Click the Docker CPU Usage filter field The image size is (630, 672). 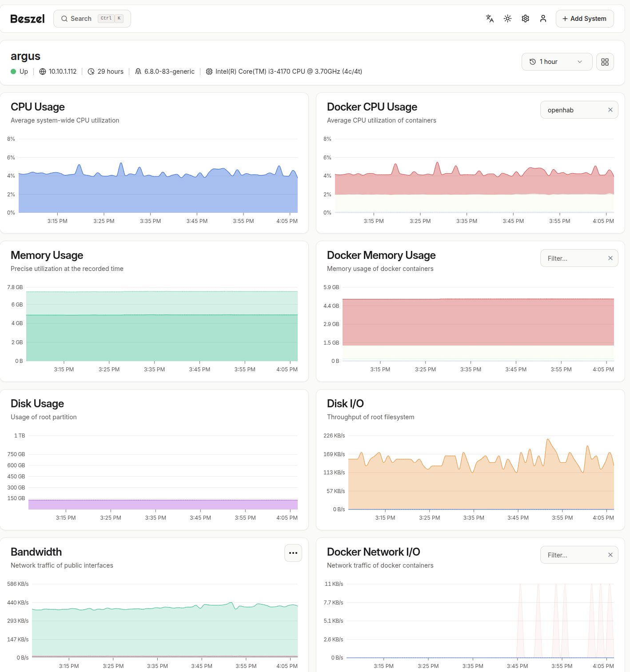coord(573,110)
